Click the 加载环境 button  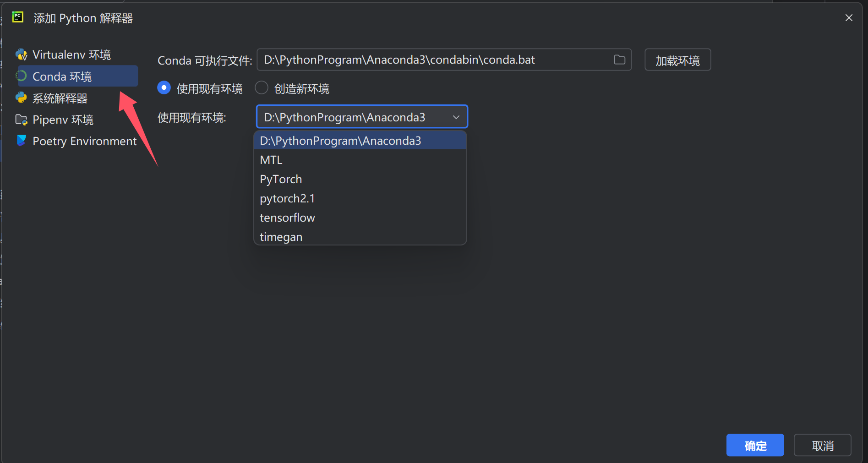tap(677, 60)
